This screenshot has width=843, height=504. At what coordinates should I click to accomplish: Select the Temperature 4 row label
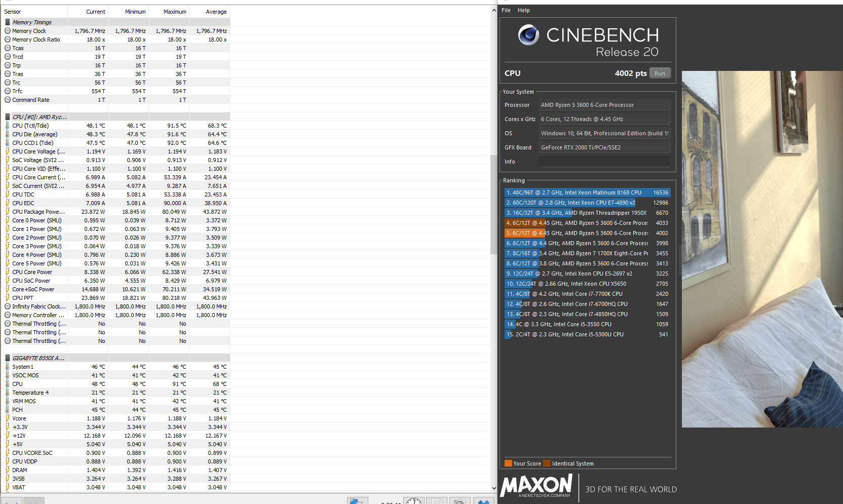(x=30, y=393)
